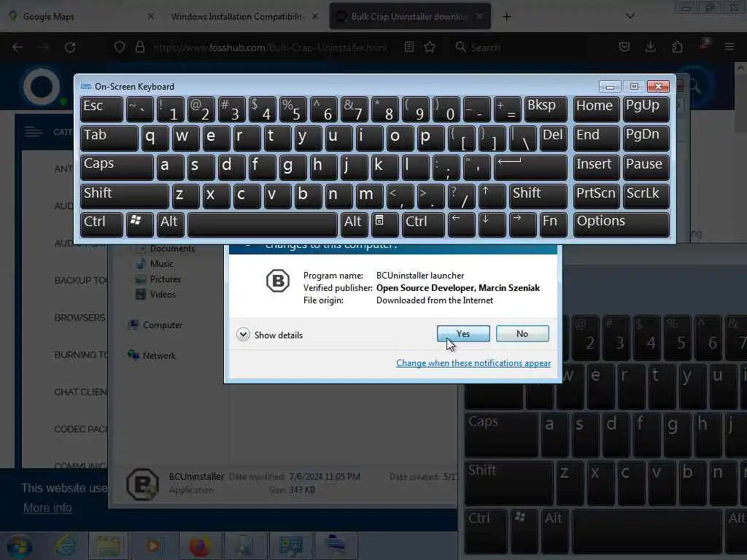Viewport: 747px width, 560px height.
Task: Select the Bulk Crap Uninstaller download tab
Action: [409, 17]
